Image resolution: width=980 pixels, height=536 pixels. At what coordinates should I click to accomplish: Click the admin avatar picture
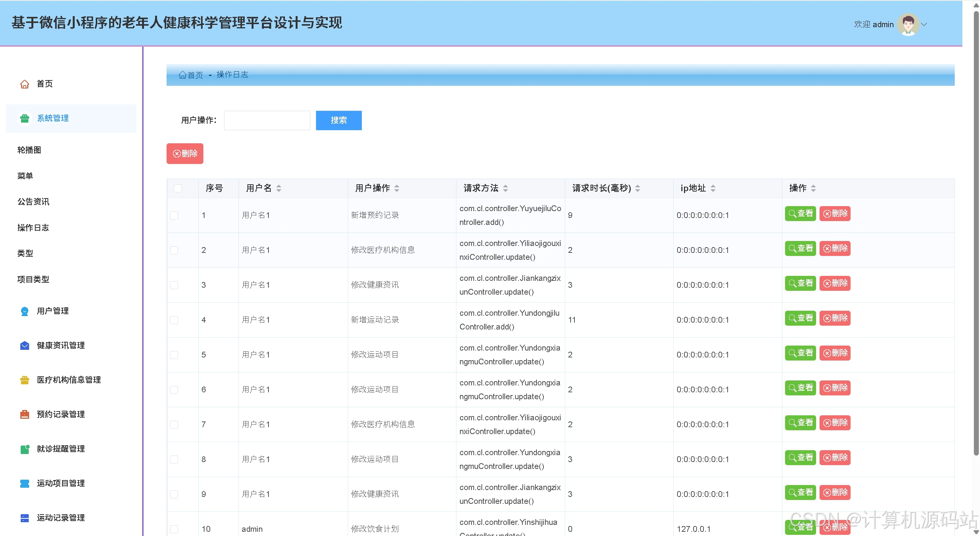click(x=908, y=25)
